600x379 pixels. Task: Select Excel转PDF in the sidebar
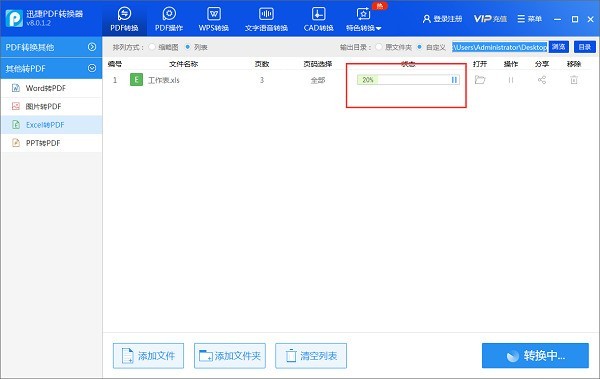pos(51,125)
